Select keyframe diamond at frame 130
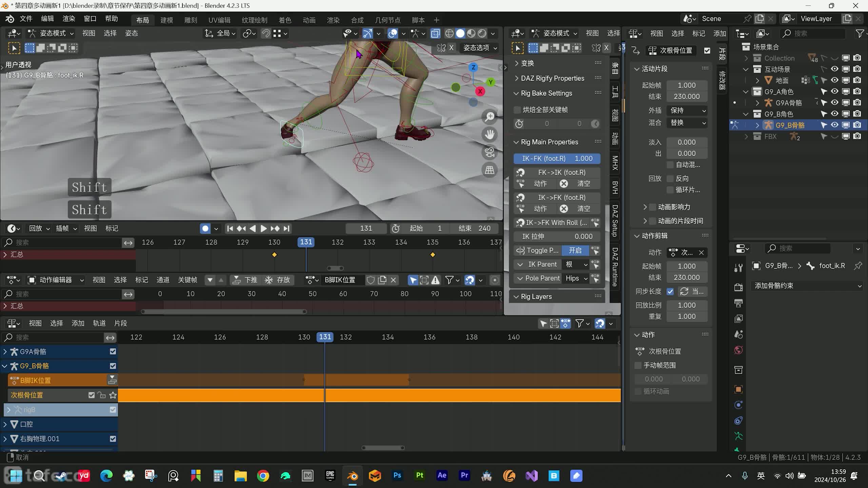Viewport: 868px width, 488px height. click(x=274, y=255)
